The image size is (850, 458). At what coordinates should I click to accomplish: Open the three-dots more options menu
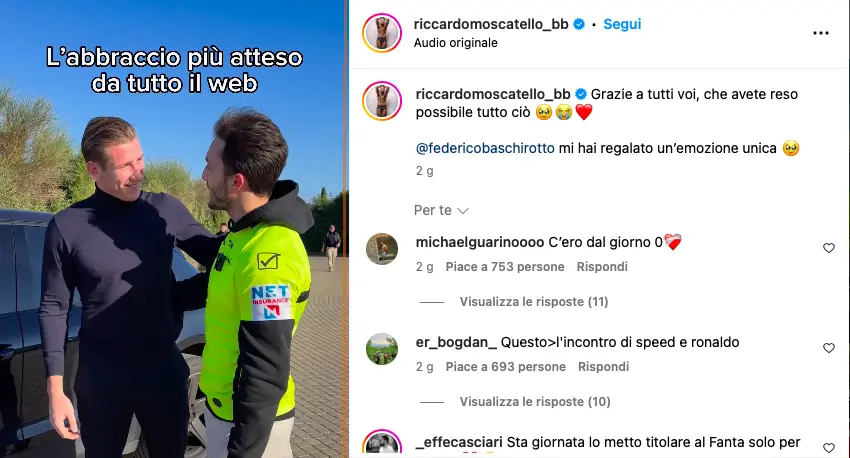coord(821,34)
